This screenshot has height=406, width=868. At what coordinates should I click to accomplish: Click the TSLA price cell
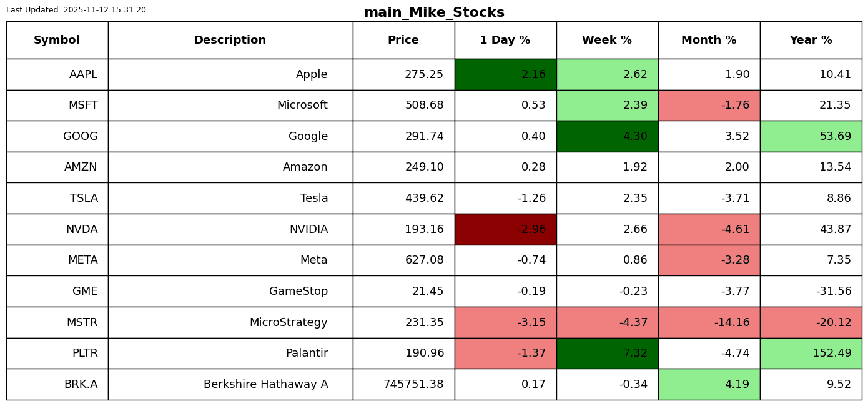click(403, 198)
